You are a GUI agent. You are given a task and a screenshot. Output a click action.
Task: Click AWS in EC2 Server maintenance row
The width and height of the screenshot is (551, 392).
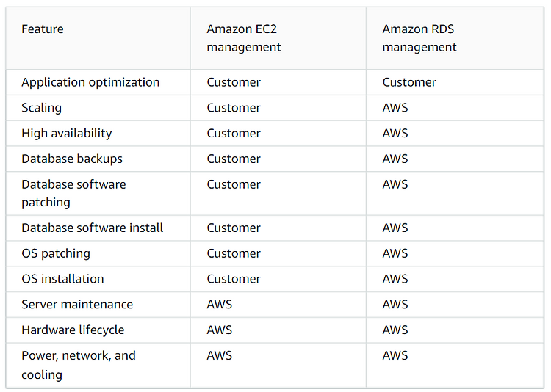(219, 305)
